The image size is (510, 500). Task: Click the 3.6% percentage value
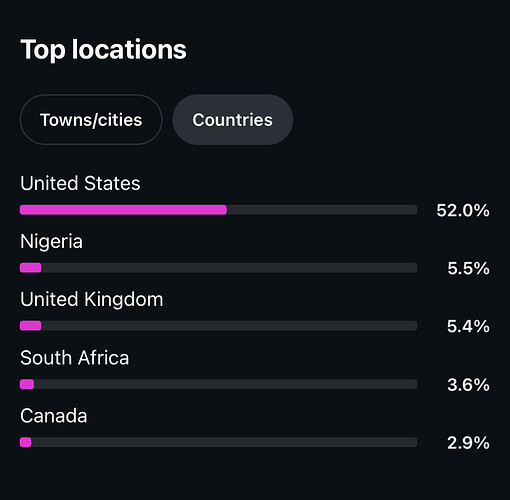[468, 385]
